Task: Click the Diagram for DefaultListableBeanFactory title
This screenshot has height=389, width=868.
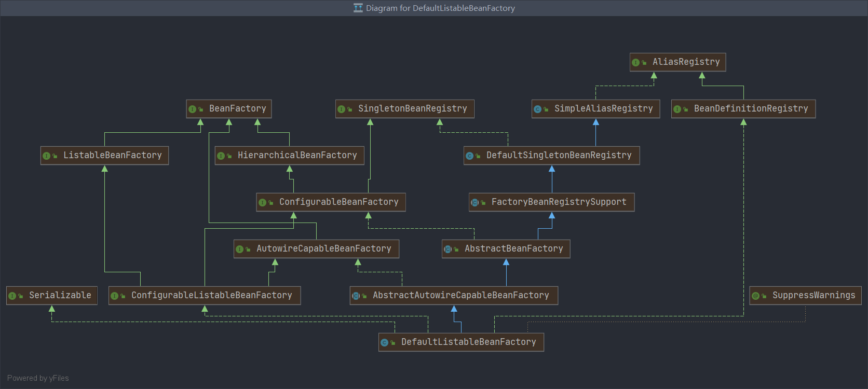Action: tap(440, 8)
